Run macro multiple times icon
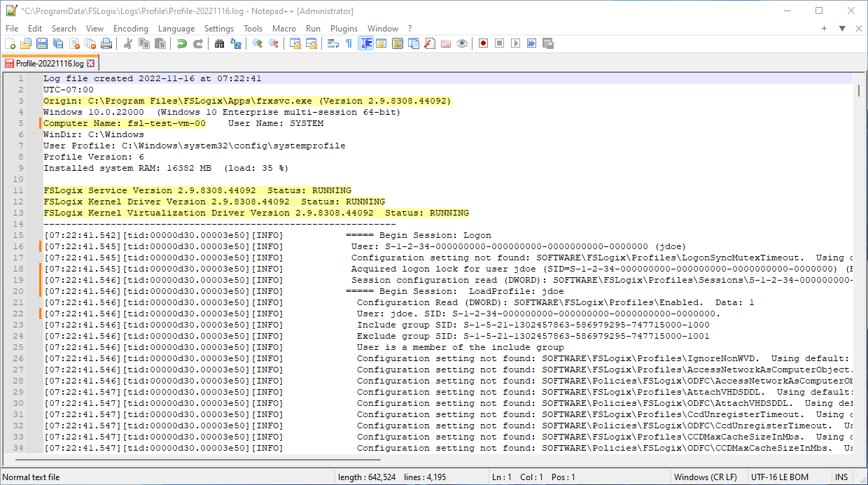Viewport: 868px width, 485px height. [532, 43]
